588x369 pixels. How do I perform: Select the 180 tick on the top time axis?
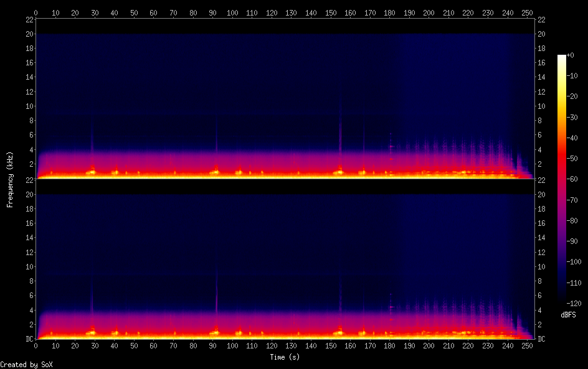[390, 12]
